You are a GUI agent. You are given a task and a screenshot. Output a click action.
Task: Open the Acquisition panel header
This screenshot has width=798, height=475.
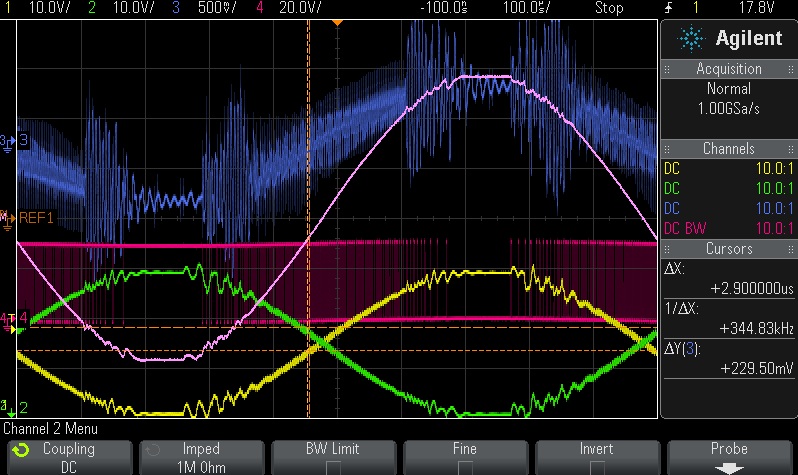pyautogui.click(x=729, y=69)
